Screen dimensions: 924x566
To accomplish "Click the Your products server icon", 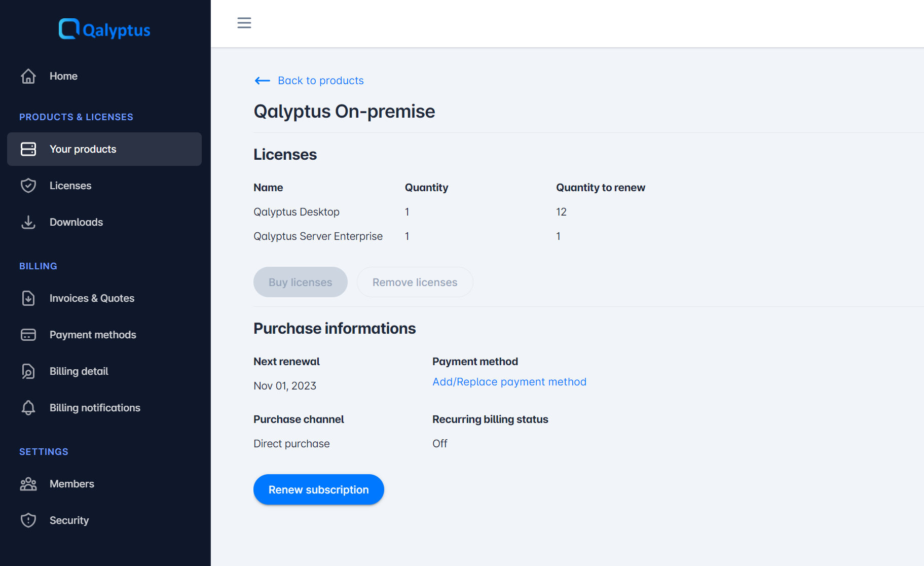I will pos(28,149).
